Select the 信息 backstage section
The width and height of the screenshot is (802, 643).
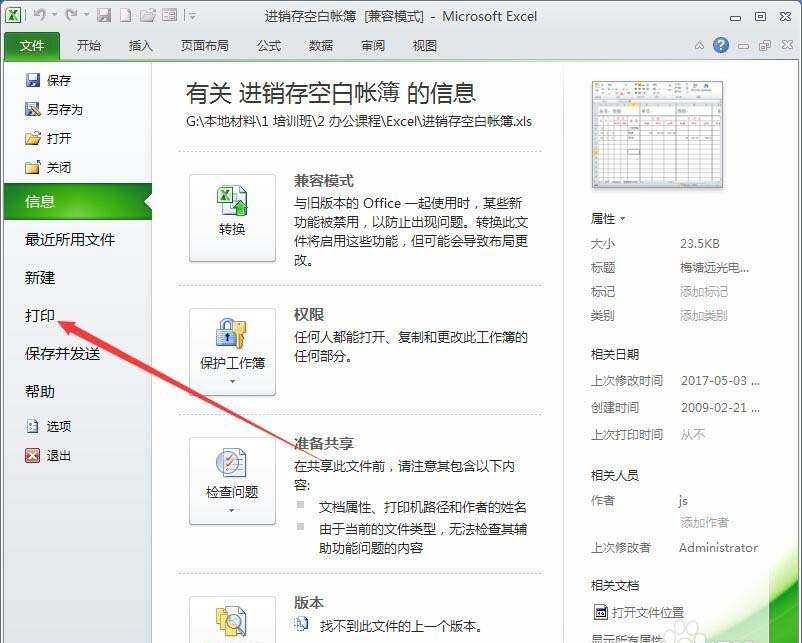pyautogui.click(x=78, y=202)
